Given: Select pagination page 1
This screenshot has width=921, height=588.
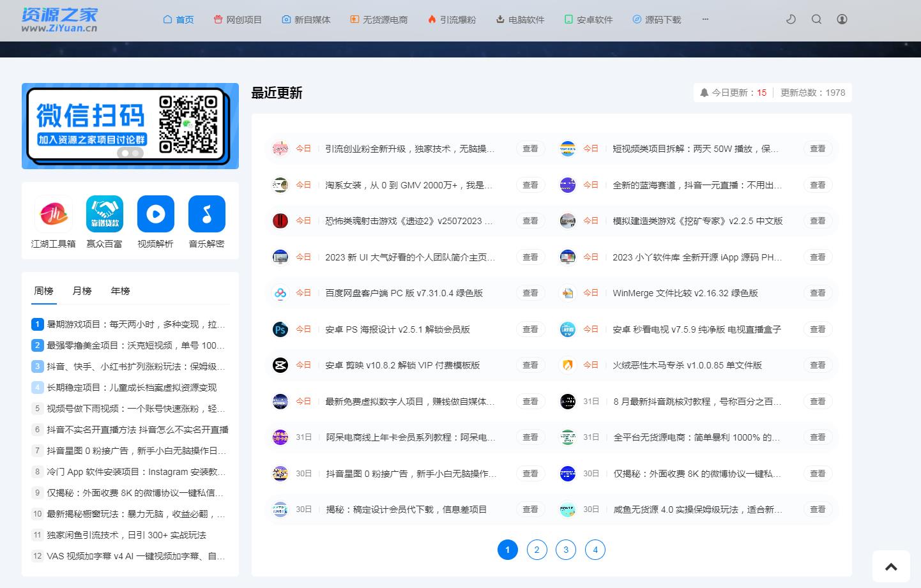Looking at the screenshot, I should click(508, 550).
